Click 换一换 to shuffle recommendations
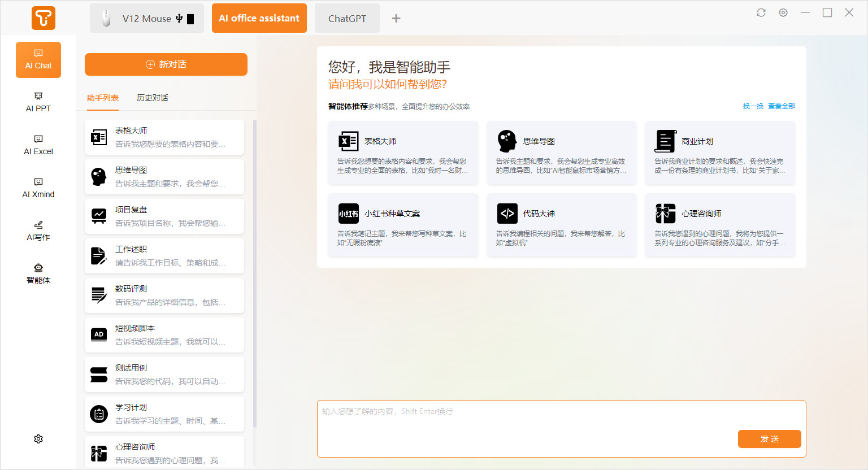 [x=753, y=106]
